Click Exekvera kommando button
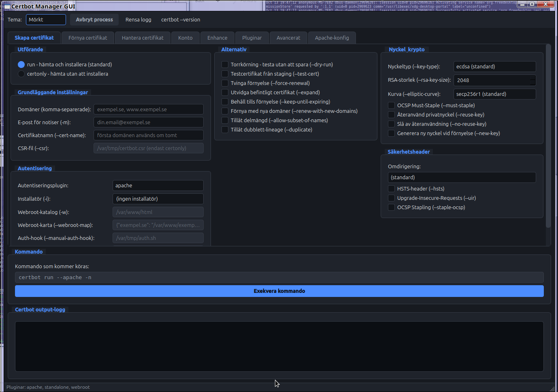 [x=279, y=291]
